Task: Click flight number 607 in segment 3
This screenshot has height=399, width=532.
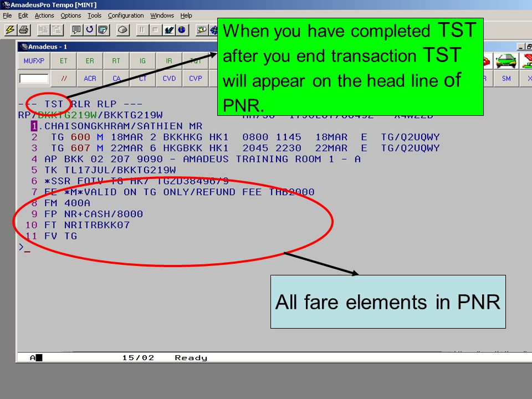Action: point(80,149)
